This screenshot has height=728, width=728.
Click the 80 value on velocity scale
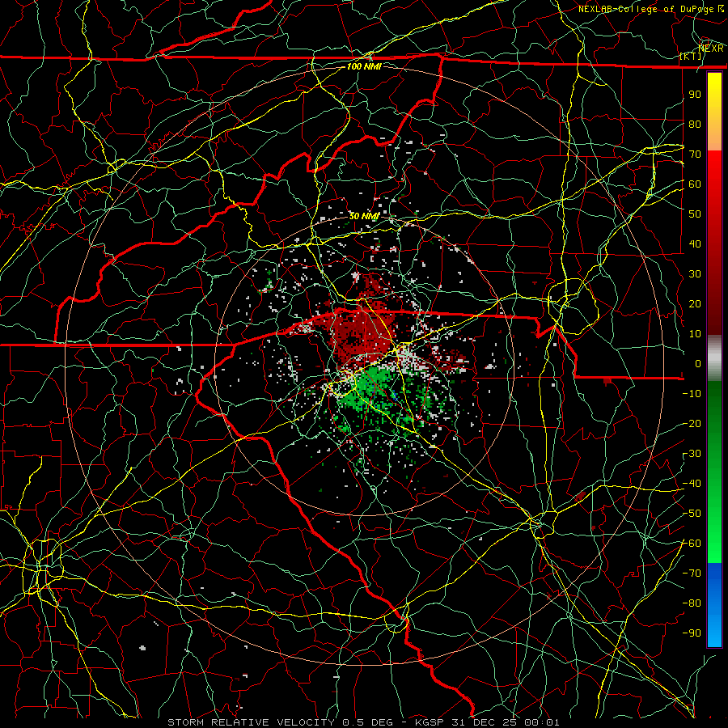pos(695,124)
